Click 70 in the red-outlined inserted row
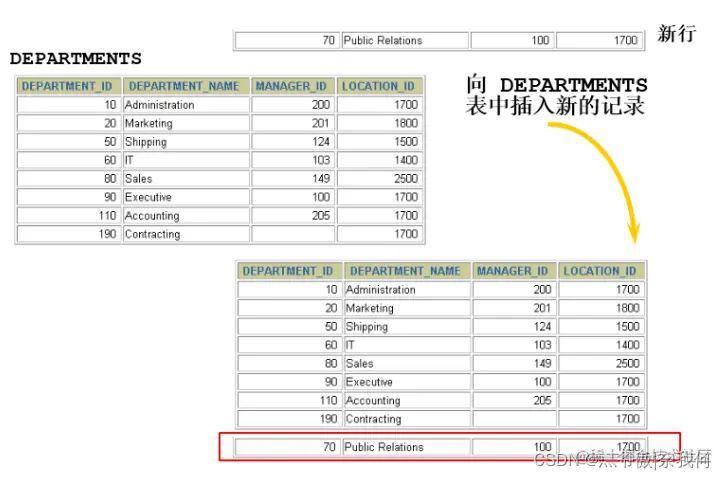 (329, 448)
